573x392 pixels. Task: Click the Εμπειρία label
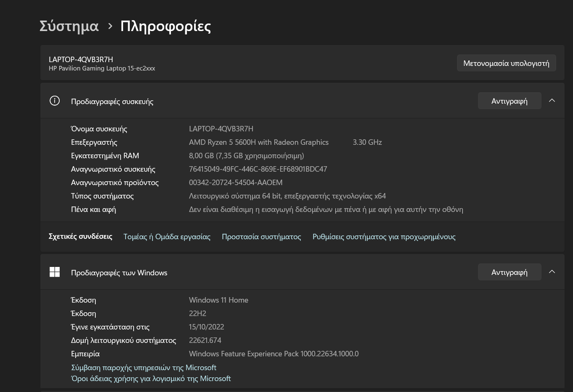85,354
